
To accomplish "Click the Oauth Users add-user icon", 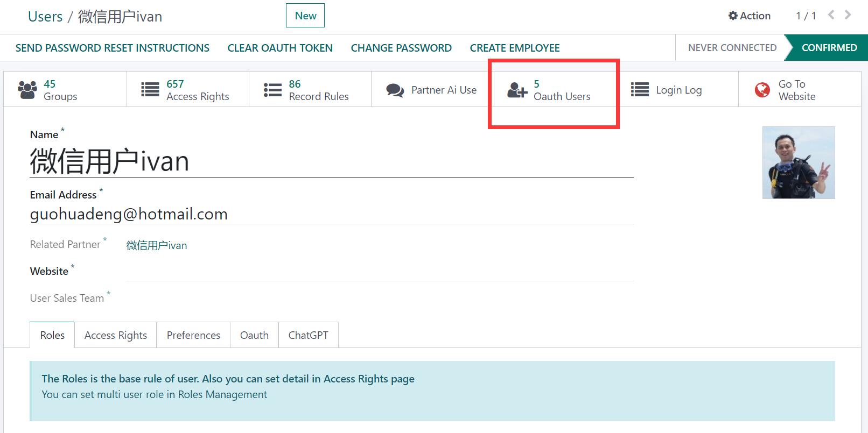I will (x=517, y=90).
